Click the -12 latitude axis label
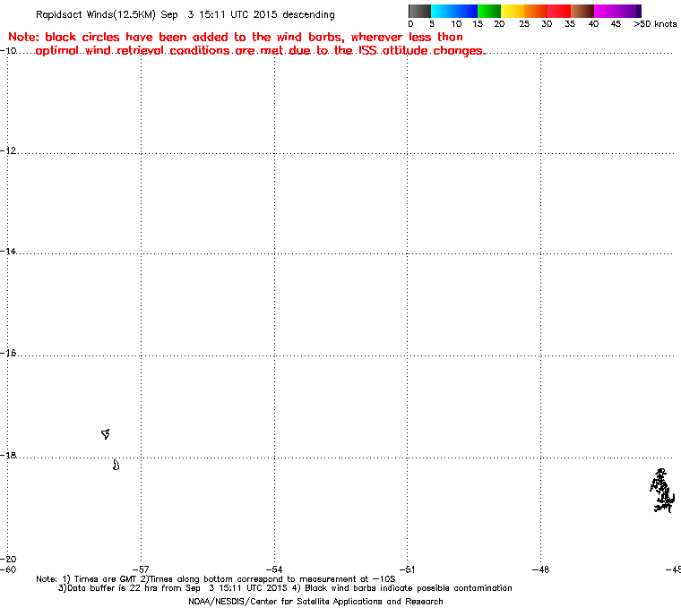 point(9,150)
